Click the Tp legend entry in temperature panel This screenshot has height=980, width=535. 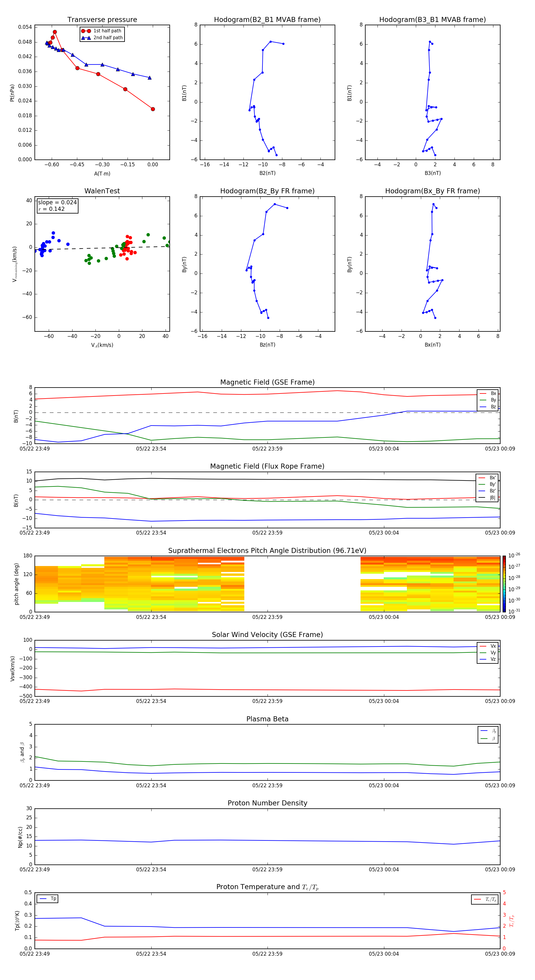click(x=48, y=899)
